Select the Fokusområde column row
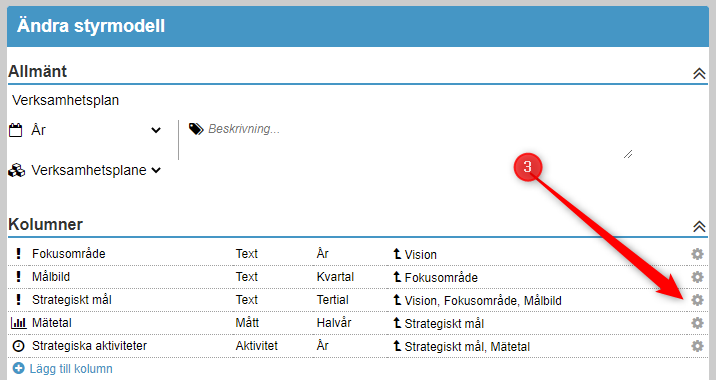716x380 pixels. pos(358,254)
